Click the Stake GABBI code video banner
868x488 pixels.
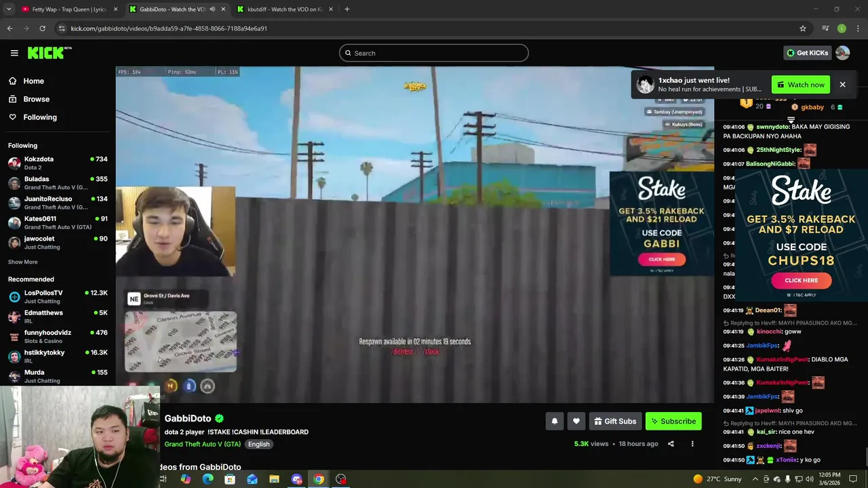661,224
